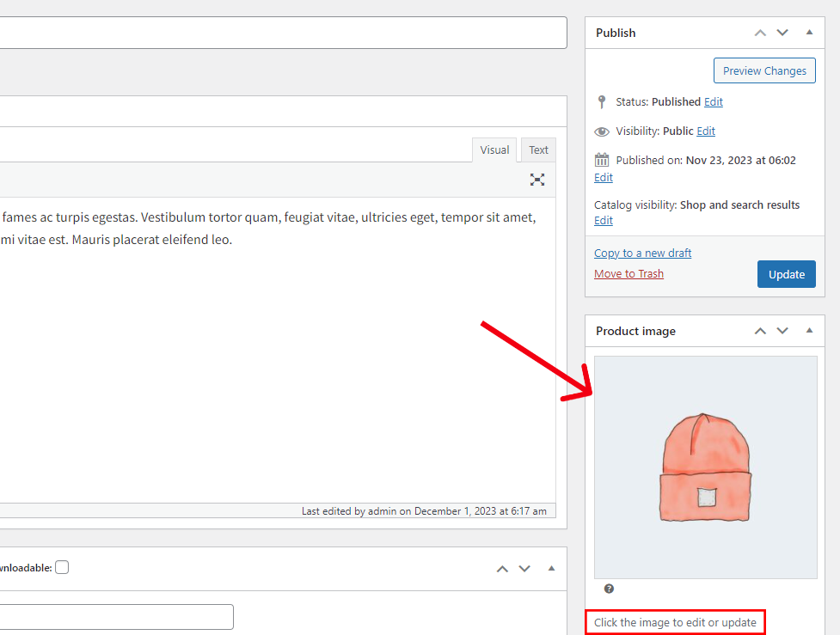Move Publish panel up with arrow
Screen dimensions: 840x635
[x=760, y=33]
